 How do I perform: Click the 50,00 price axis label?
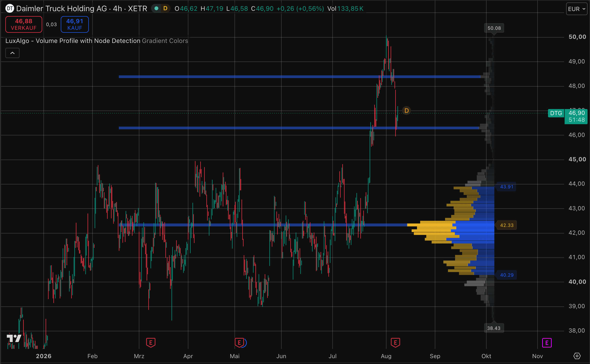(577, 37)
